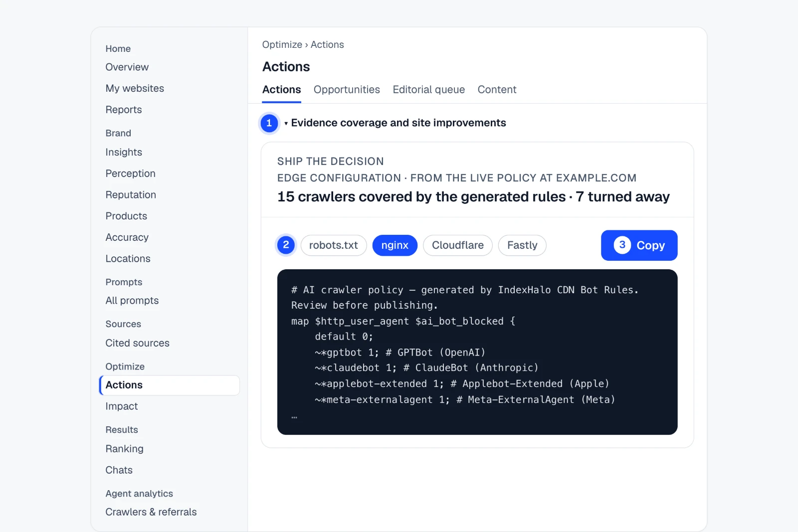Click the Results section label
Viewport: 798px width, 532px height.
pos(122,430)
